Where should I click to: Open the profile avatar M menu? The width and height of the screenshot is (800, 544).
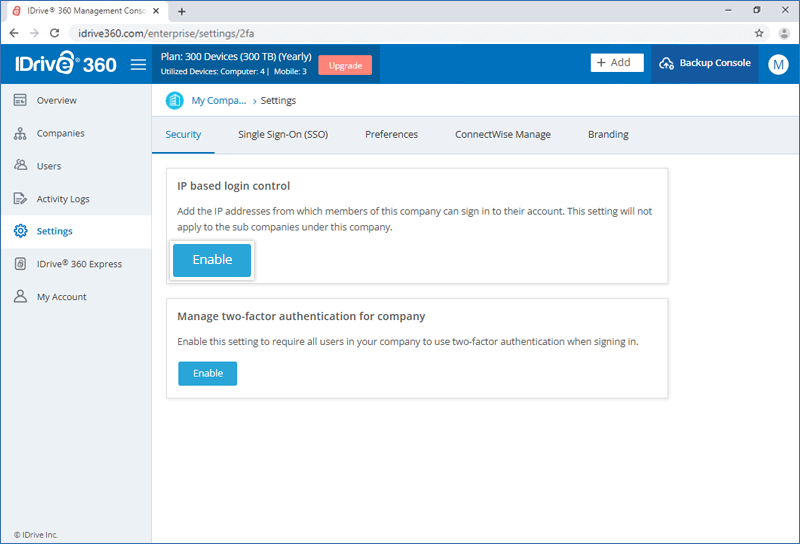pyautogui.click(x=778, y=64)
